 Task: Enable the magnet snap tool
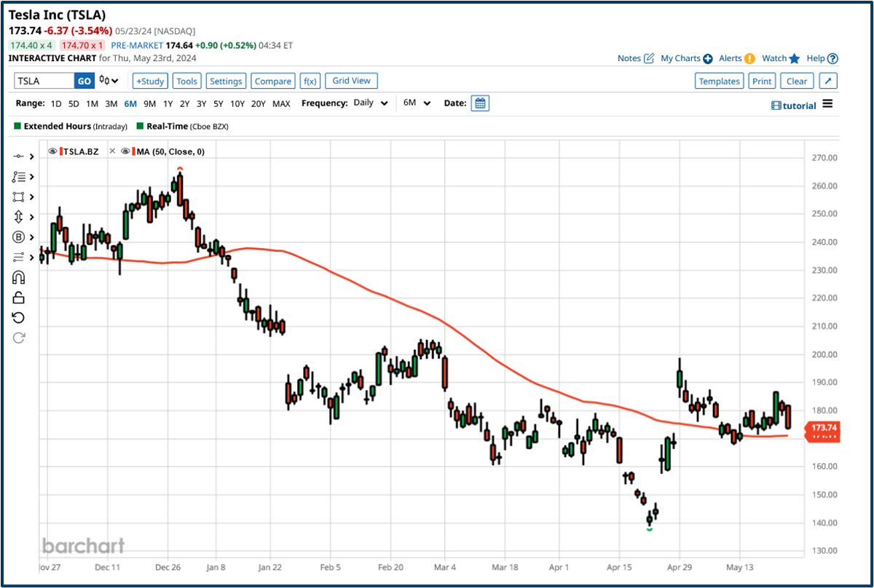click(19, 277)
